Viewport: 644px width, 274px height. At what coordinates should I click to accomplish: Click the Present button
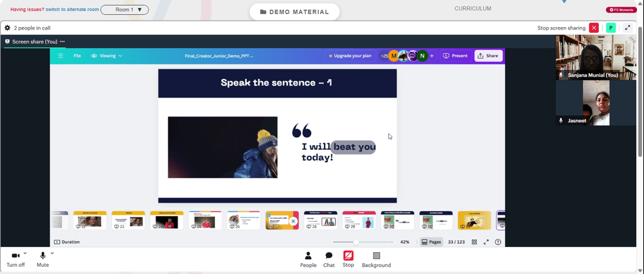pyautogui.click(x=455, y=56)
